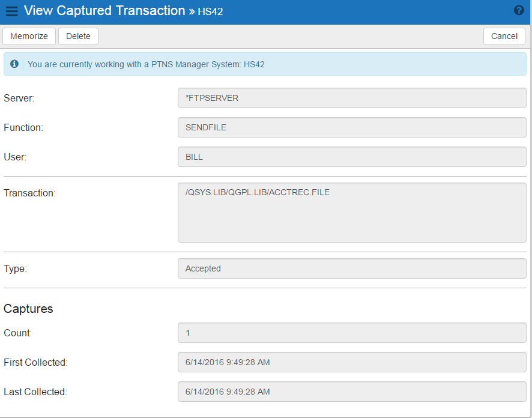Viewport: 532px width, 418px height.
Task: Click the Function: label
Action: coord(23,127)
